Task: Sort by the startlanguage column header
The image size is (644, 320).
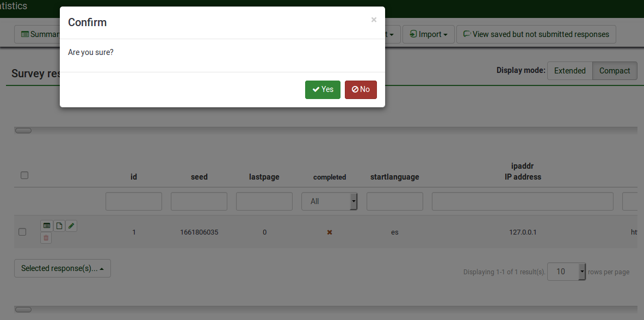Action: [x=395, y=177]
